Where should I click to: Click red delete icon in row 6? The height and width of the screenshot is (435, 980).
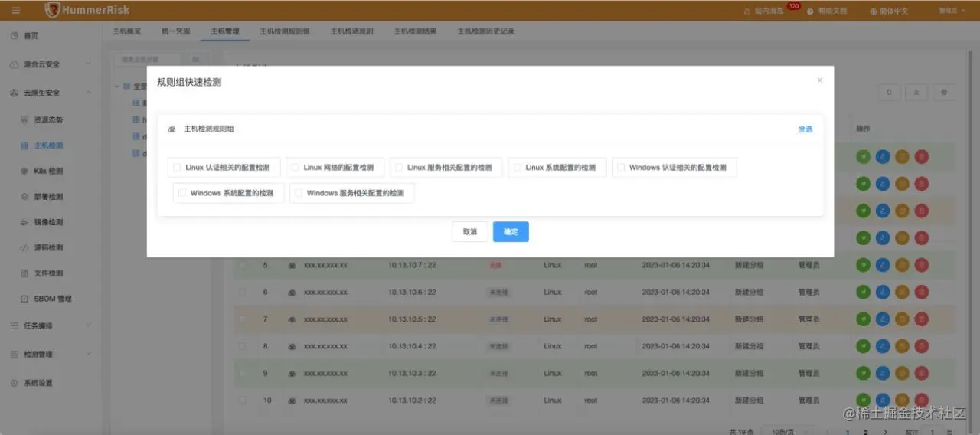[x=921, y=292]
